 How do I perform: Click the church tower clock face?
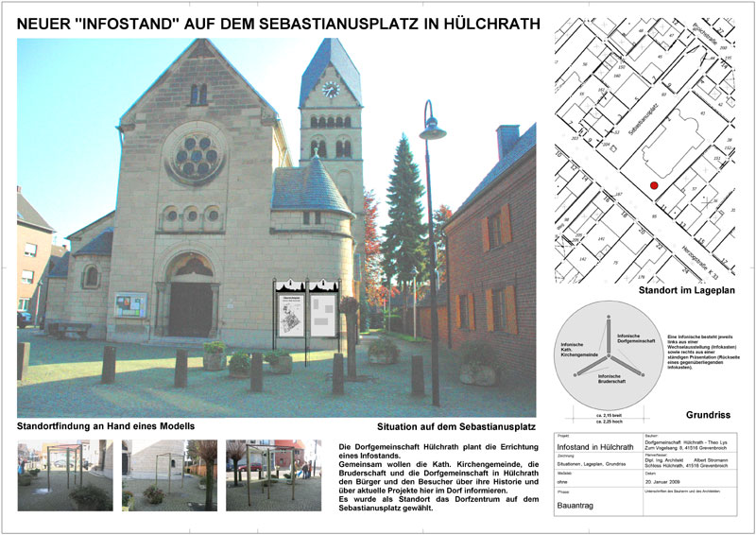point(330,90)
